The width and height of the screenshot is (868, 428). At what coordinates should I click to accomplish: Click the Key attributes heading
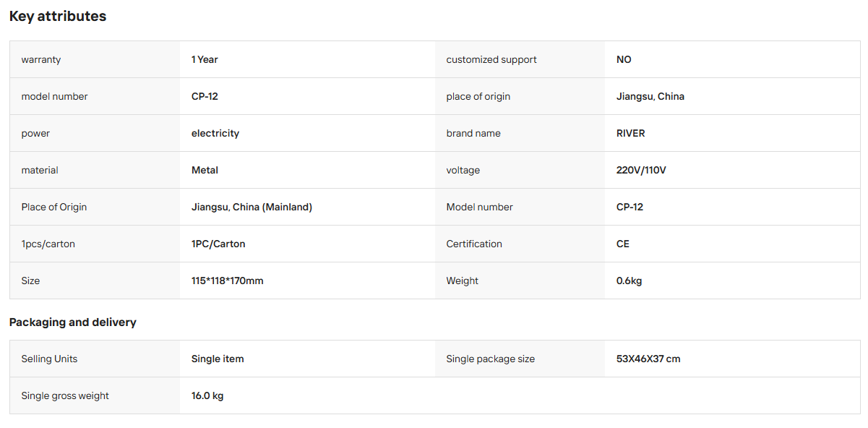click(x=58, y=16)
